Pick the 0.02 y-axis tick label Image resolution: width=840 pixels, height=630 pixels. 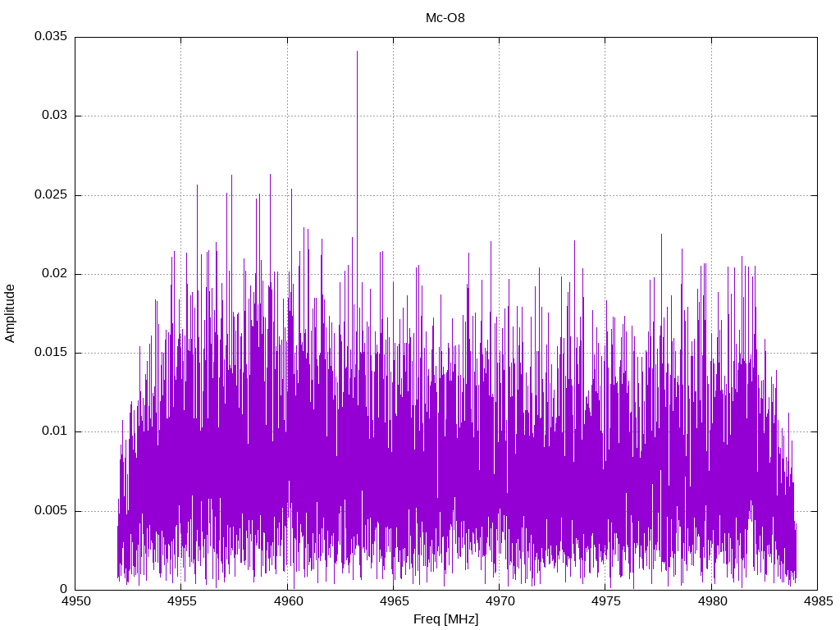click(x=53, y=274)
